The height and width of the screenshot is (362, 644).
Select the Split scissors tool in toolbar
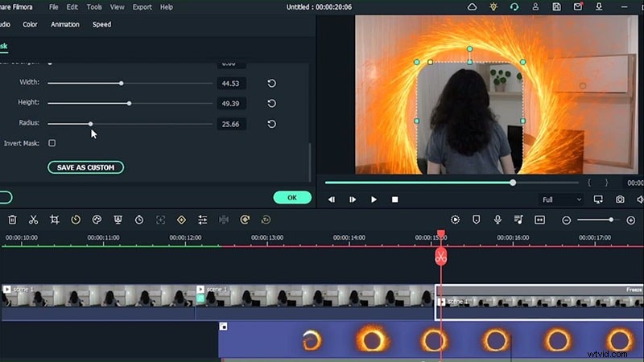pyautogui.click(x=33, y=220)
